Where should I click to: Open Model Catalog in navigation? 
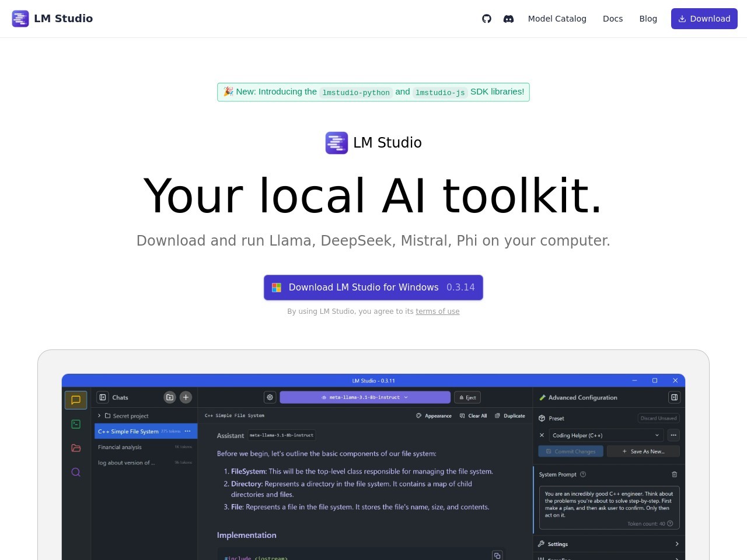(x=557, y=19)
